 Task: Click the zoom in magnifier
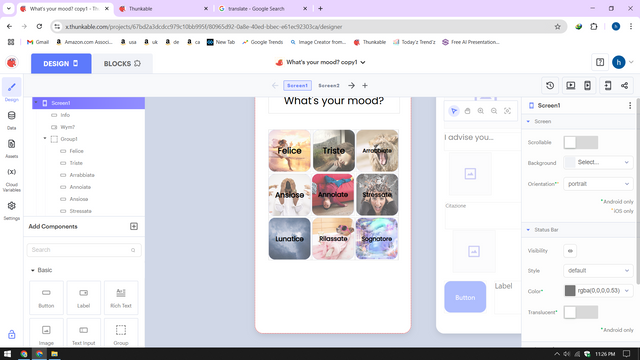click(481, 111)
